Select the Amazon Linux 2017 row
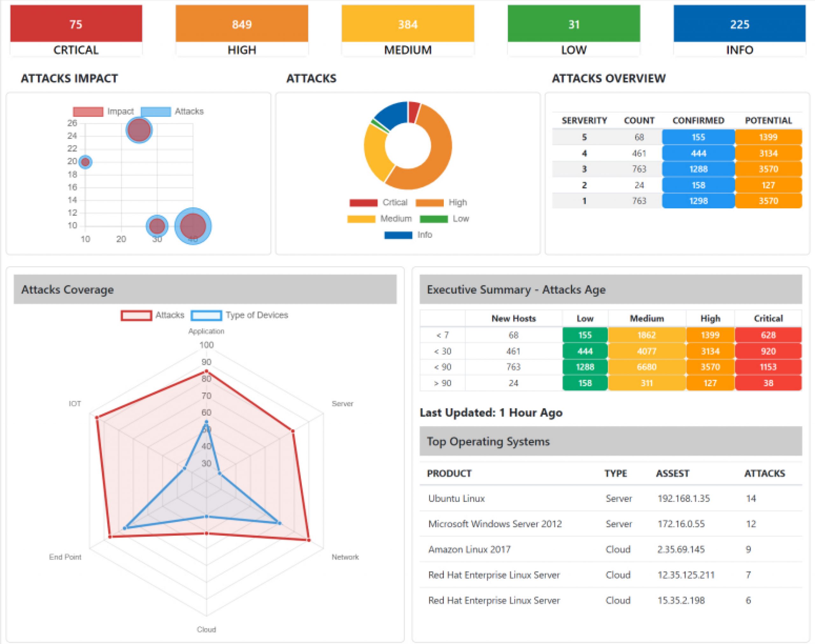The height and width of the screenshot is (644, 815). pos(611,549)
